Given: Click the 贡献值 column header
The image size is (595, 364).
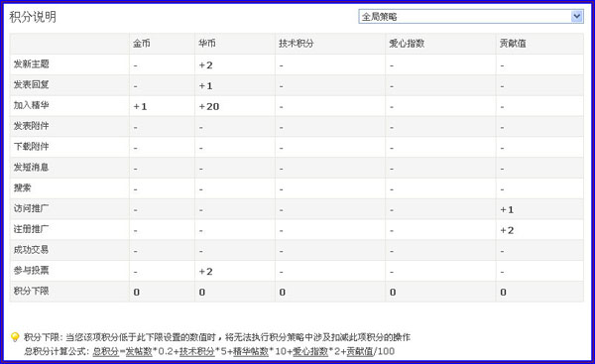Looking at the screenshot, I should click(x=513, y=44).
